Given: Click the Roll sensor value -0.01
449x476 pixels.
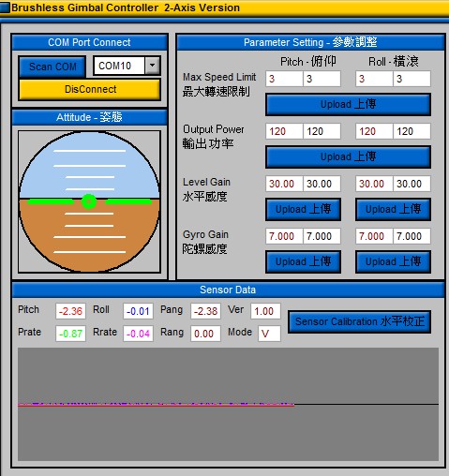Looking at the screenshot, I should 138,311.
